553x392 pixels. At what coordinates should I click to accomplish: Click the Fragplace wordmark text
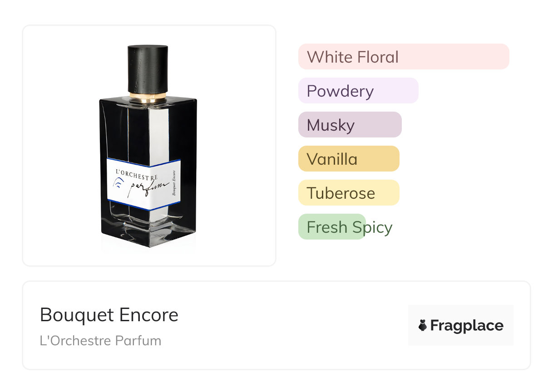[467, 326]
